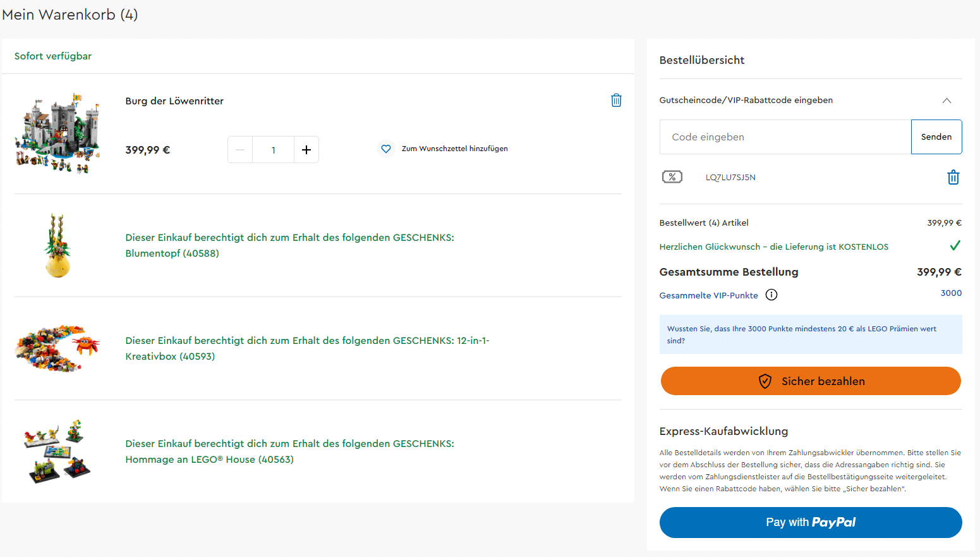The image size is (980, 557).
Task: Click coupon code text LQ7LU7SJ5N
Action: click(730, 178)
